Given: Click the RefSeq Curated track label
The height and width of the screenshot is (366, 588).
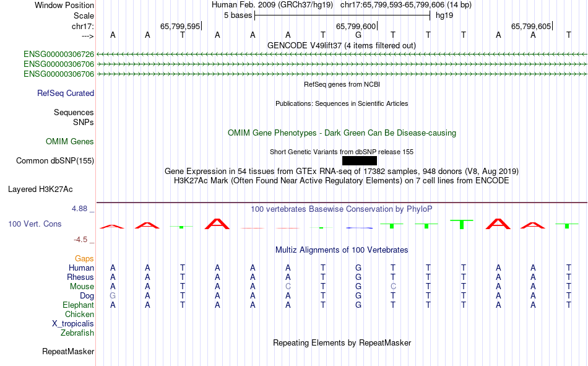Looking at the screenshot, I should [x=66, y=93].
